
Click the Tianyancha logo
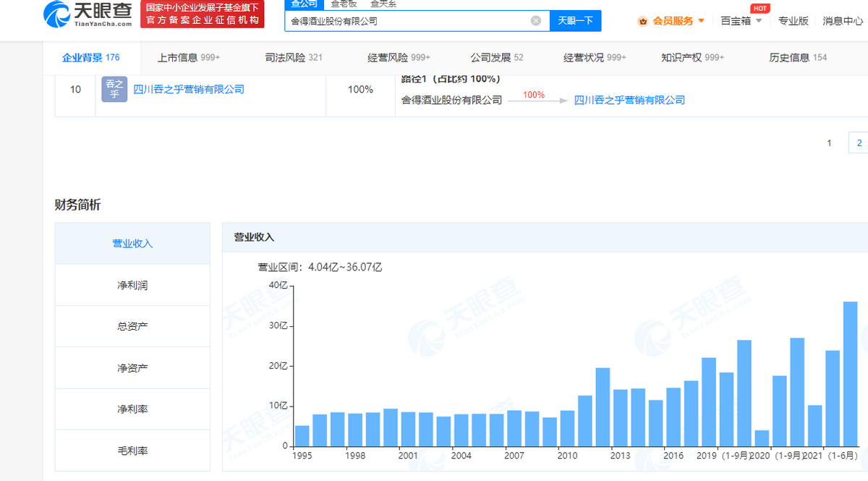[x=88, y=14]
